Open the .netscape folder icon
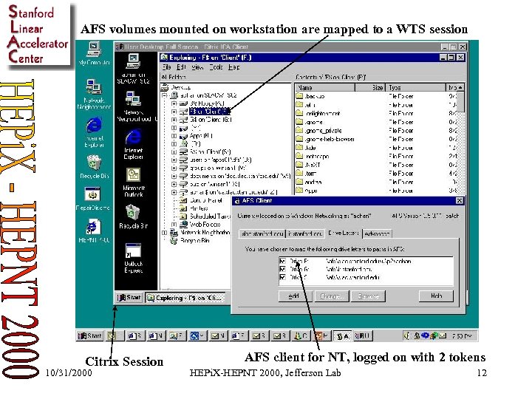This screenshot has width=532, height=399. [x=299, y=156]
